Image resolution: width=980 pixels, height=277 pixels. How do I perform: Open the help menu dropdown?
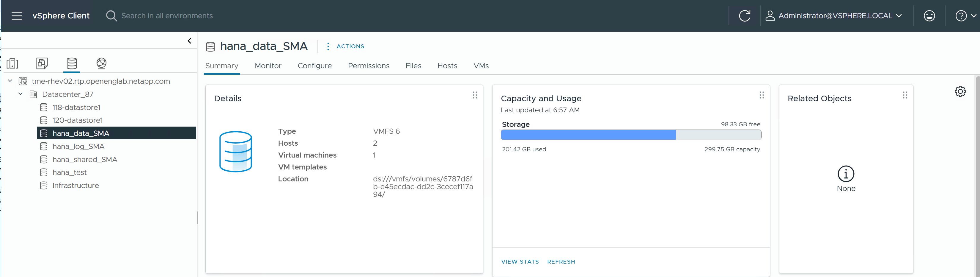[x=965, y=15]
